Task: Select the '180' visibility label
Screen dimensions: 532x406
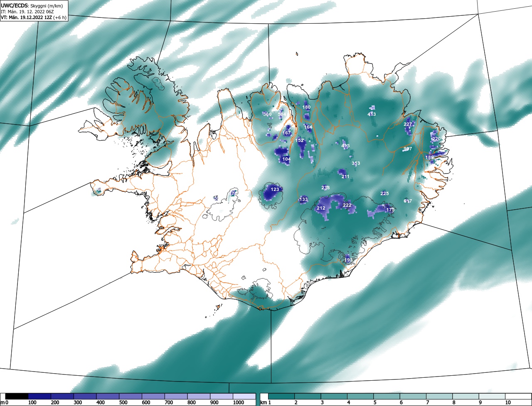Action: pos(307,107)
